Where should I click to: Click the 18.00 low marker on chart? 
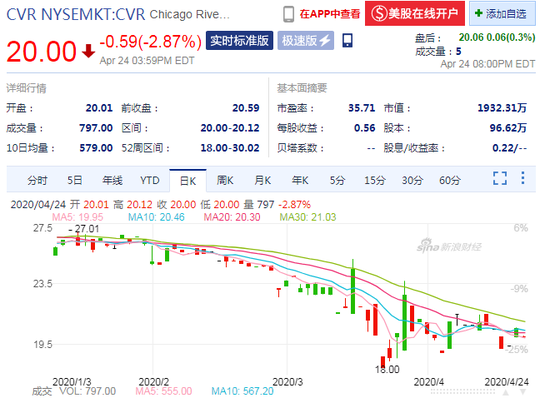coord(387,369)
